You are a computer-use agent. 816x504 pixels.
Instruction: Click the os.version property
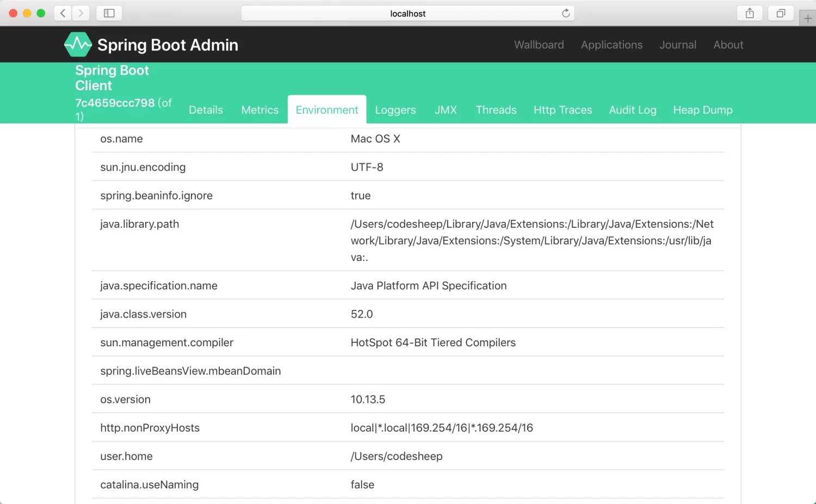point(126,399)
